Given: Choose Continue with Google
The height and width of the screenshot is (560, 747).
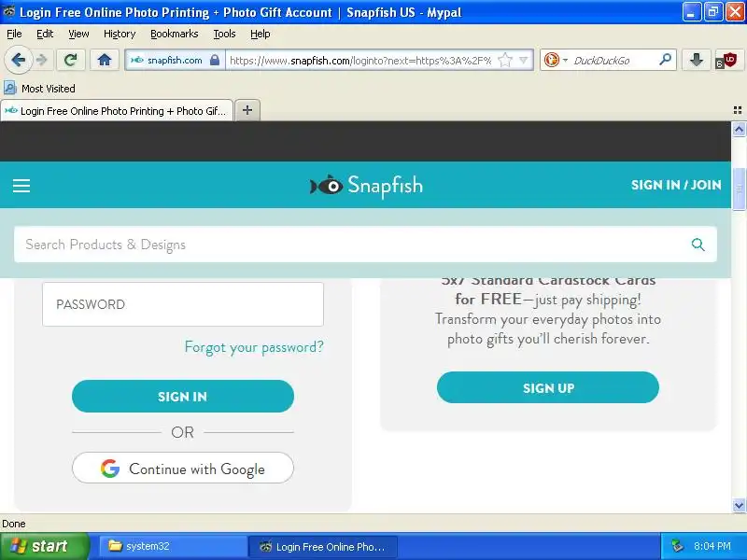Looking at the screenshot, I should (x=183, y=469).
